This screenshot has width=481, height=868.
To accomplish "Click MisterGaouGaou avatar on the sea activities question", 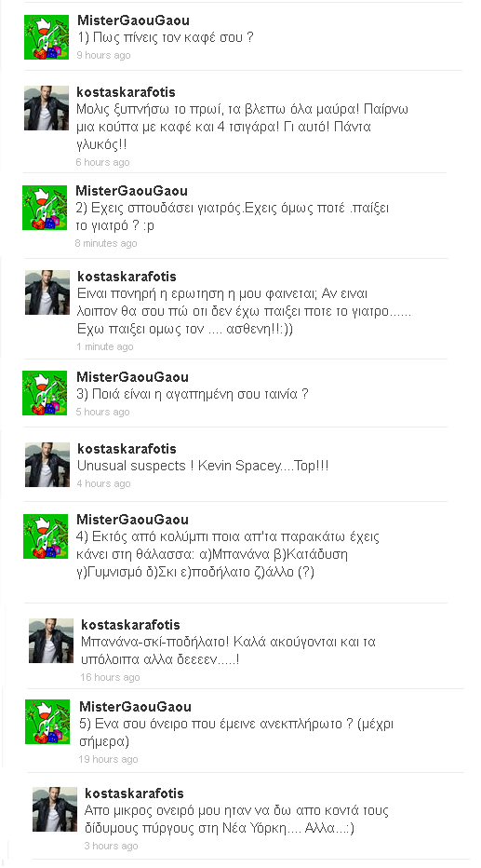I will point(46,536).
